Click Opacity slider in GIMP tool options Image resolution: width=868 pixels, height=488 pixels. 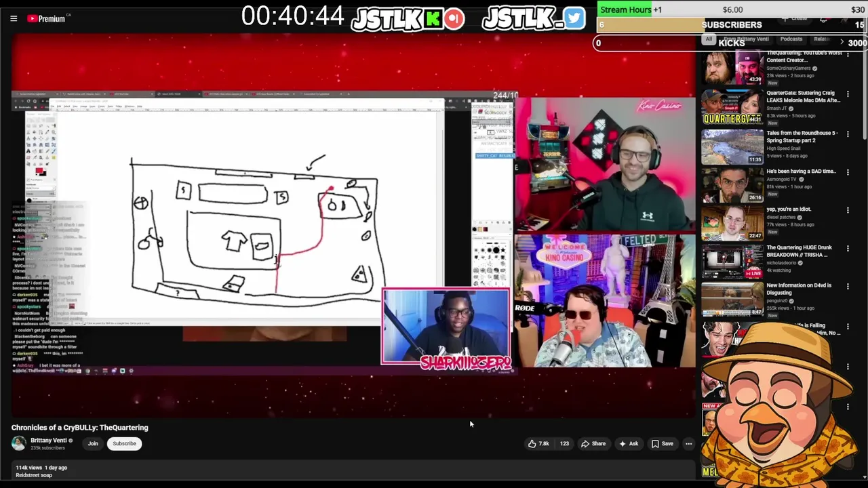click(41, 195)
